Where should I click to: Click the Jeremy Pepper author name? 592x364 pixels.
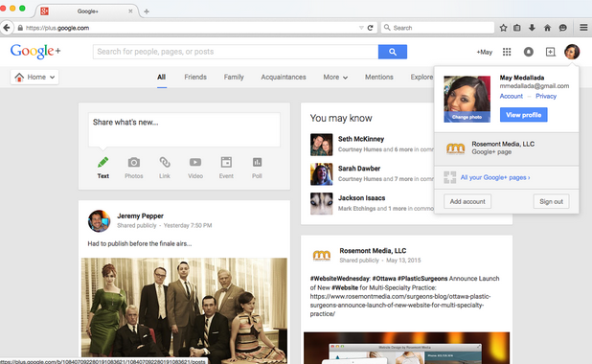[140, 216]
